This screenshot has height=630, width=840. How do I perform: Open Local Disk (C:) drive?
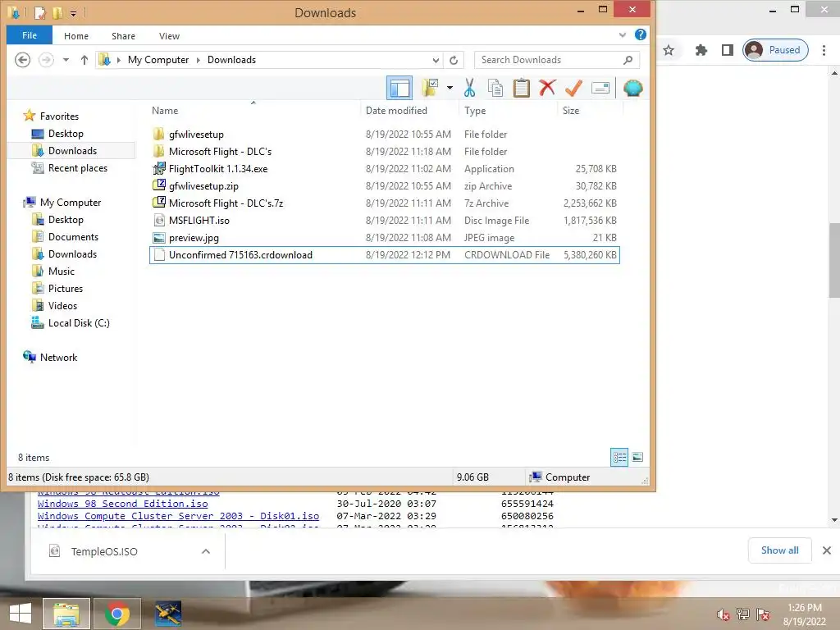pos(79,323)
